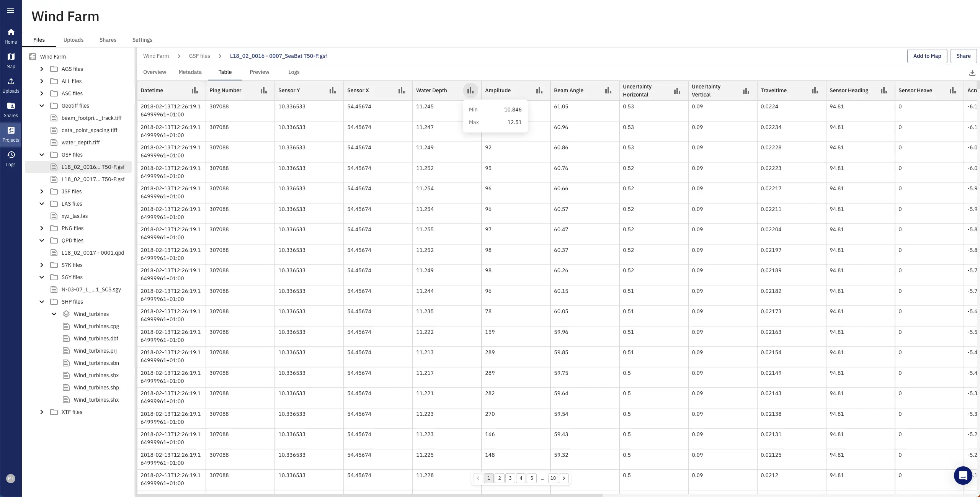Screen dimensions: 980x497
Task: Expand the JSF files folder
Action: (x=42, y=191)
